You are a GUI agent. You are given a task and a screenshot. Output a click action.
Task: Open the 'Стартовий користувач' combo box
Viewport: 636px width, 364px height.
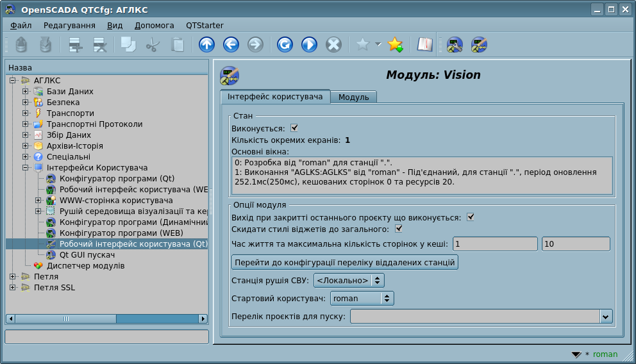tap(362, 298)
